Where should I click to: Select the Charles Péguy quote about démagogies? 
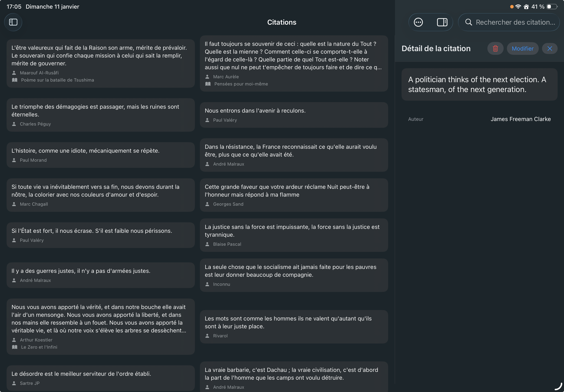[101, 115]
